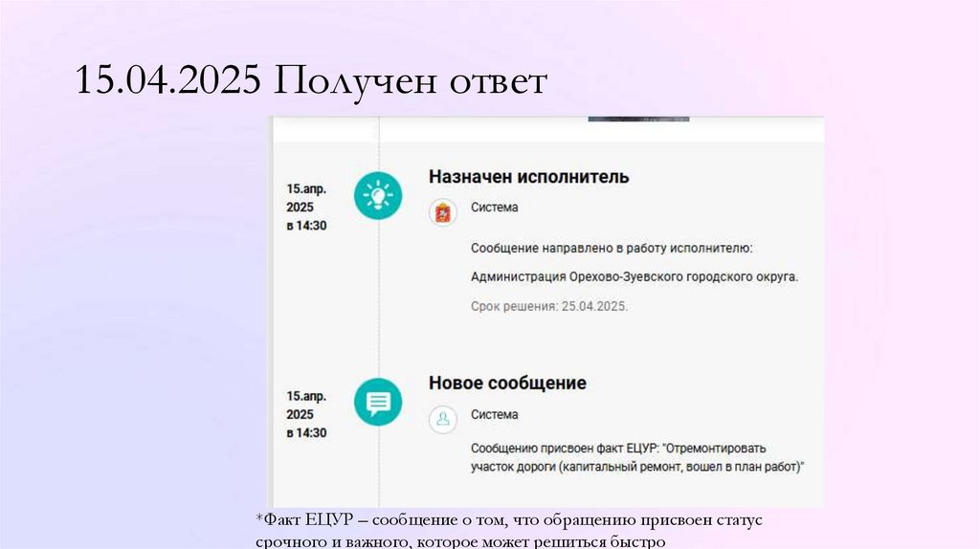Image resolution: width=980 pixels, height=549 pixels.
Task: Click the message Сообщению присвоен факт ЕЦУР
Action: [x=637, y=457]
